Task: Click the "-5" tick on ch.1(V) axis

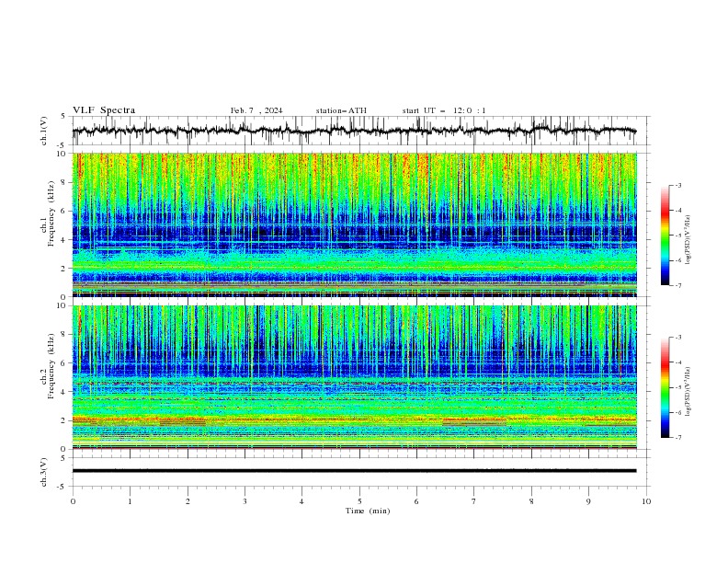Action: [x=63, y=145]
